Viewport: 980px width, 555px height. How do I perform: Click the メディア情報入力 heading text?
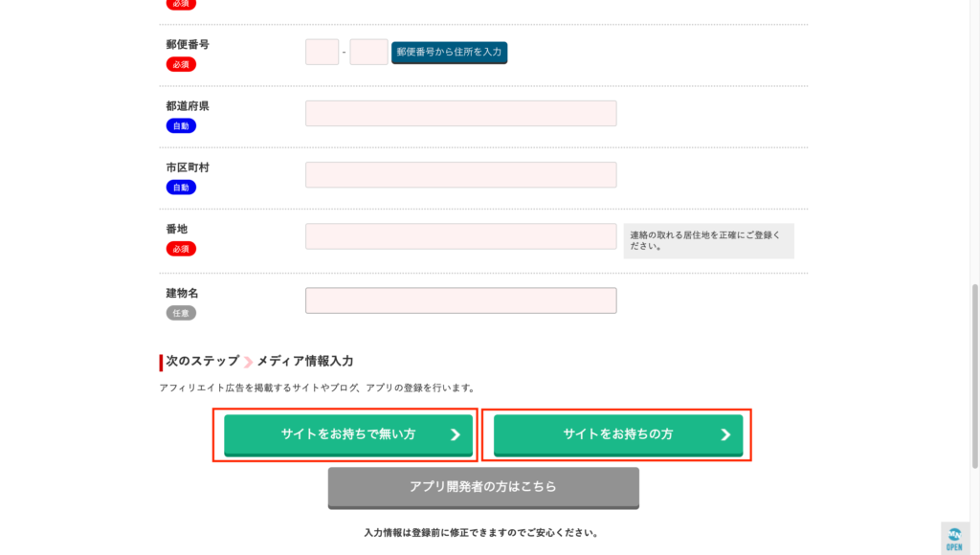(305, 362)
